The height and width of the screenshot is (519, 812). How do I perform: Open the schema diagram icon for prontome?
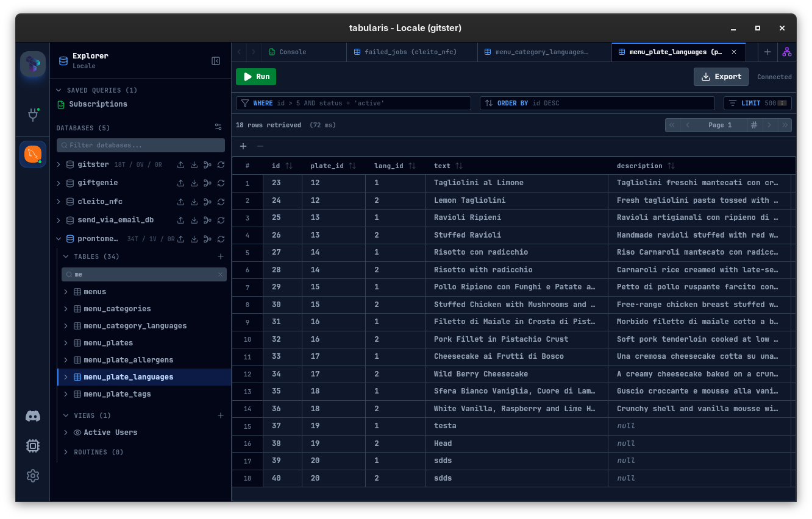[x=207, y=239]
